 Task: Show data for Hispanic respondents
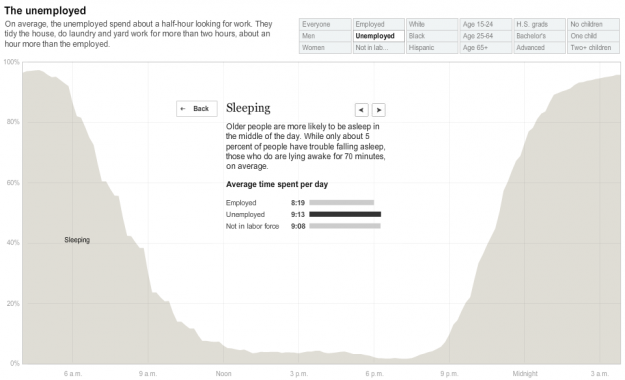tap(432, 47)
